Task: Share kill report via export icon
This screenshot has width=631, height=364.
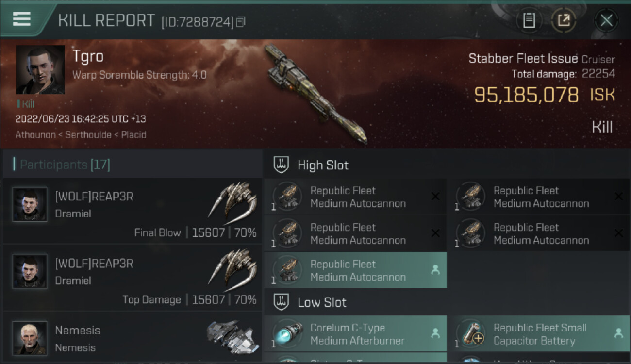Action: [x=564, y=20]
